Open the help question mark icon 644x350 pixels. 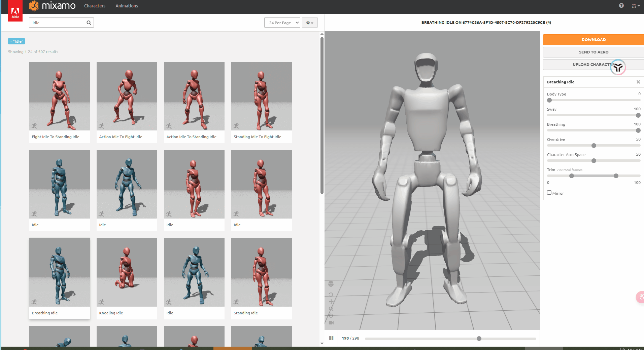pyautogui.click(x=621, y=6)
